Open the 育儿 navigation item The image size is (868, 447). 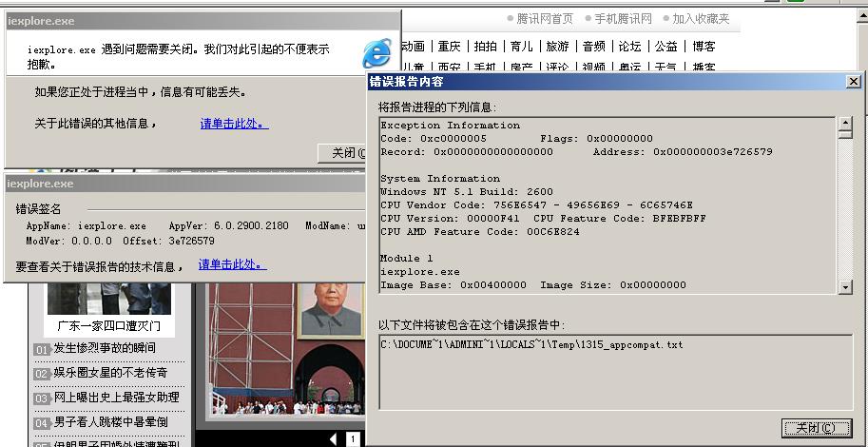click(521, 46)
